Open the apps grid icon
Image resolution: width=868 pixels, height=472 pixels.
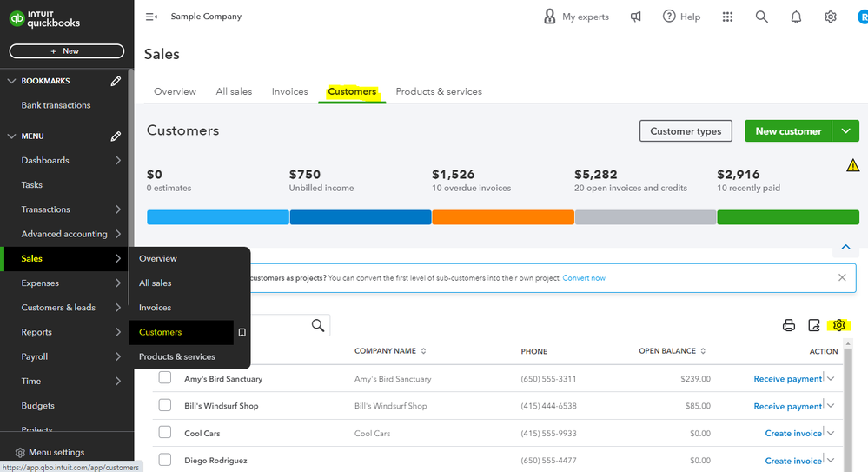click(727, 17)
